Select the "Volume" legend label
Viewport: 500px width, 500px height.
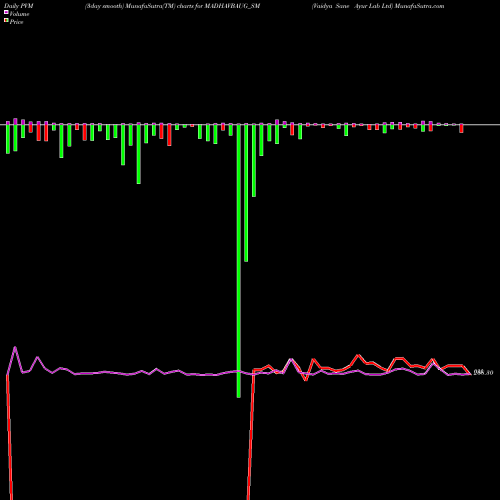pyautogui.click(x=19, y=14)
